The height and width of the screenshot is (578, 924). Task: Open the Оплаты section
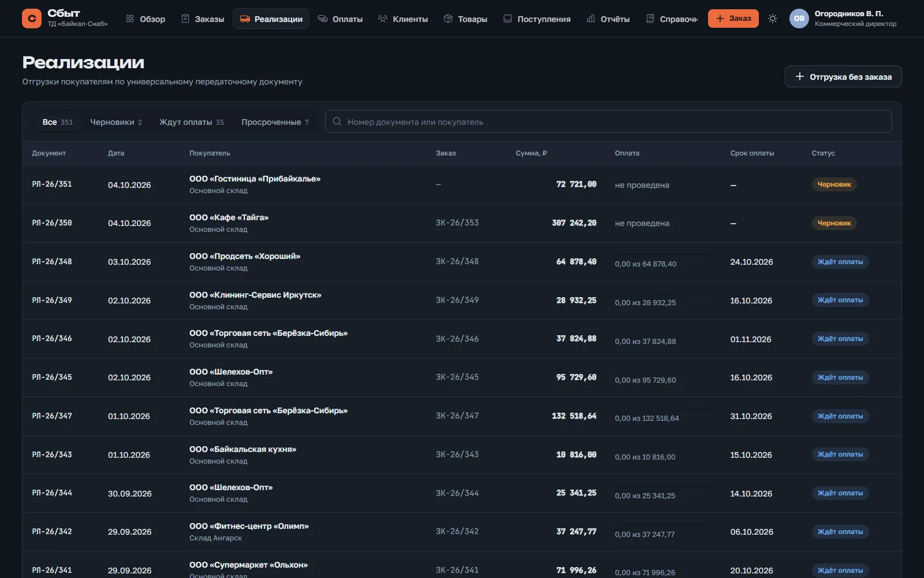click(340, 18)
